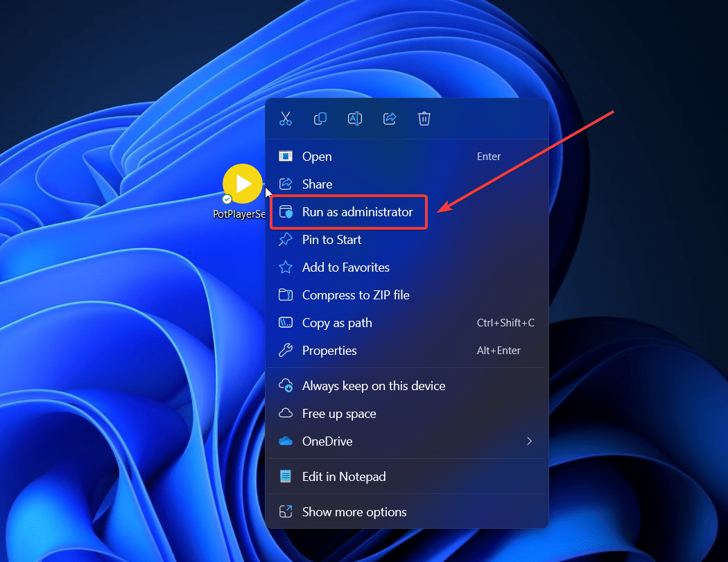This screenshot has height=562, width=728.
Task: Select Show more options
Action: click(x=407, y=512)
